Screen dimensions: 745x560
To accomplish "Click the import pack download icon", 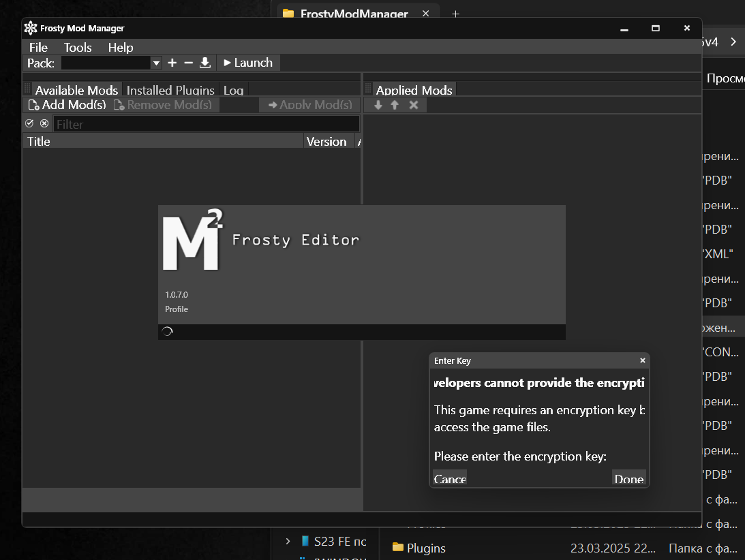I will 205,63.
